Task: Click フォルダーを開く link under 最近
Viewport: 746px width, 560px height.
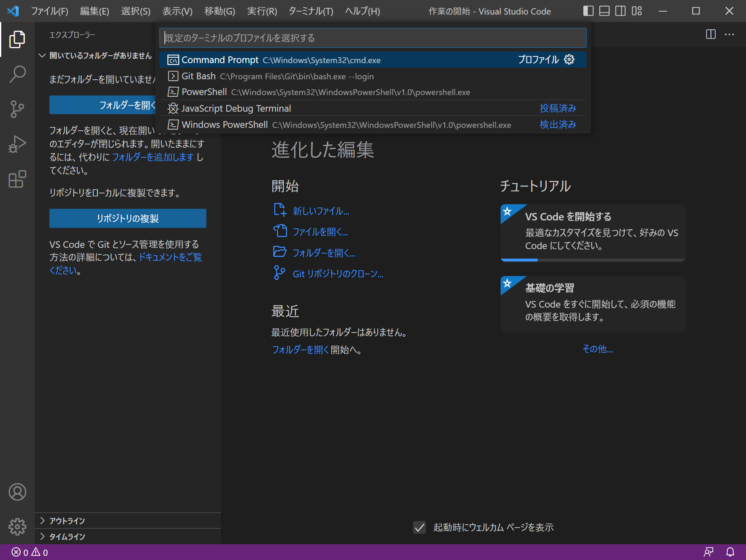Action: 300,350
